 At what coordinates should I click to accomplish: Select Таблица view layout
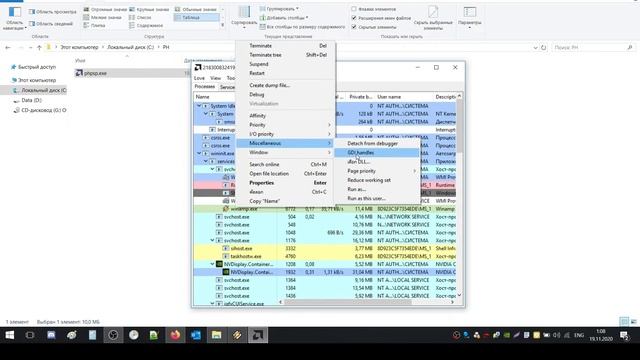coord(196,17)
